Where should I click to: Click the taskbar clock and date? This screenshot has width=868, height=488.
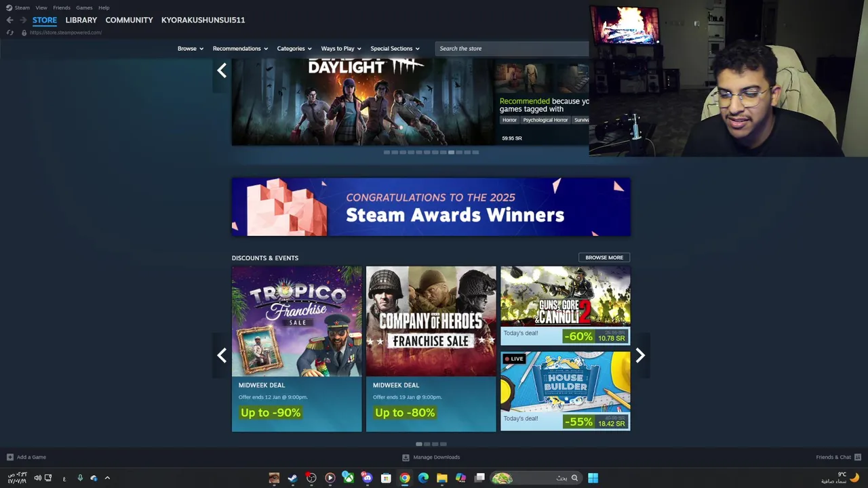coord(17,478)
